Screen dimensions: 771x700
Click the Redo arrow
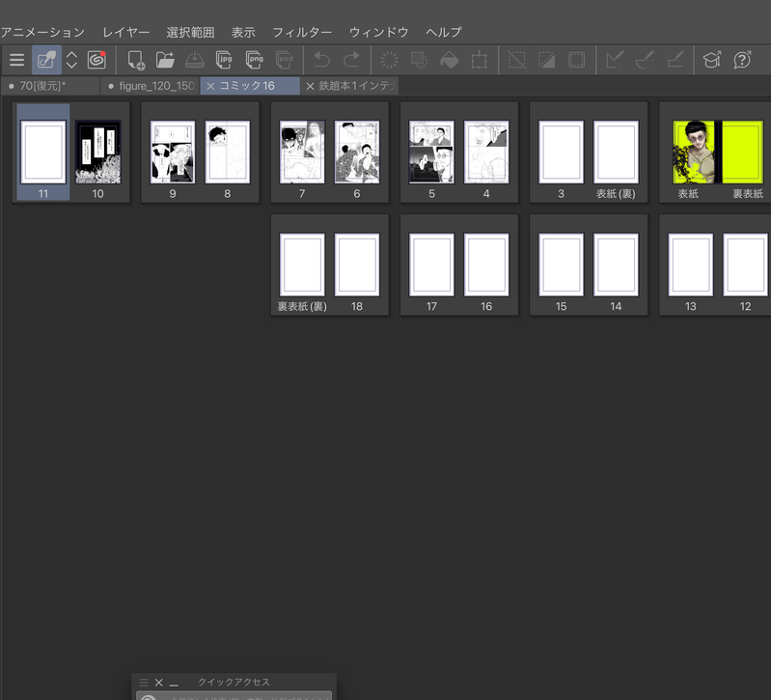pos(351,60)
